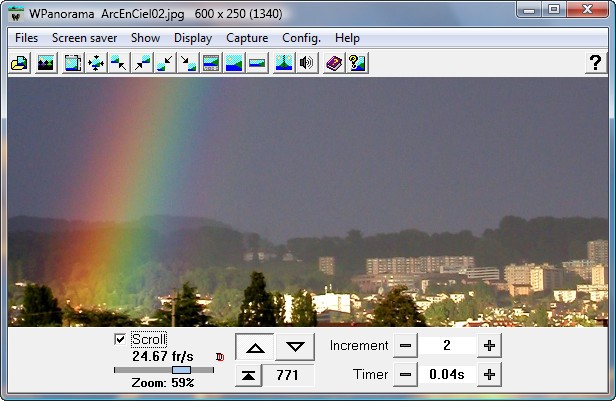Click the scrolling picture frame toolbar icon
This screenshot has height=401, width=616.
73,63
